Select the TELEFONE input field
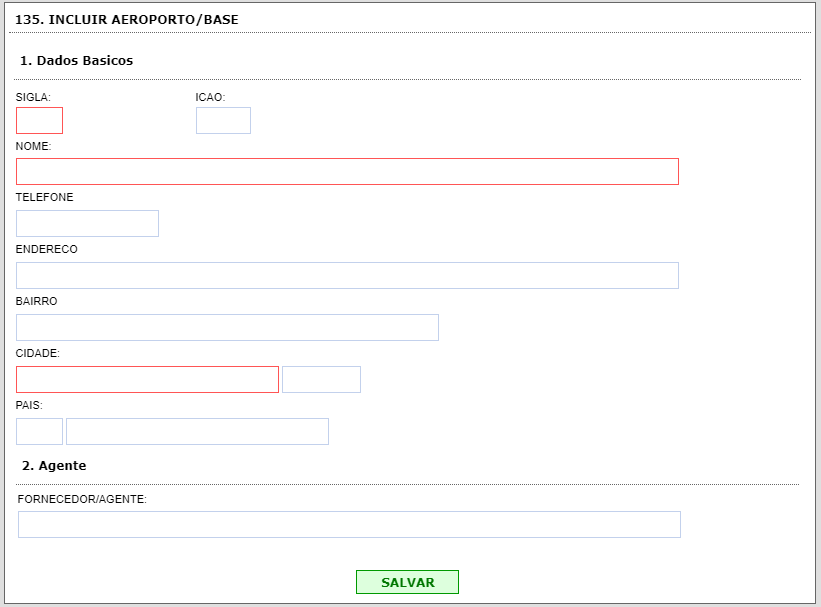This screenshot has width=821, height=607. [87, 224]
